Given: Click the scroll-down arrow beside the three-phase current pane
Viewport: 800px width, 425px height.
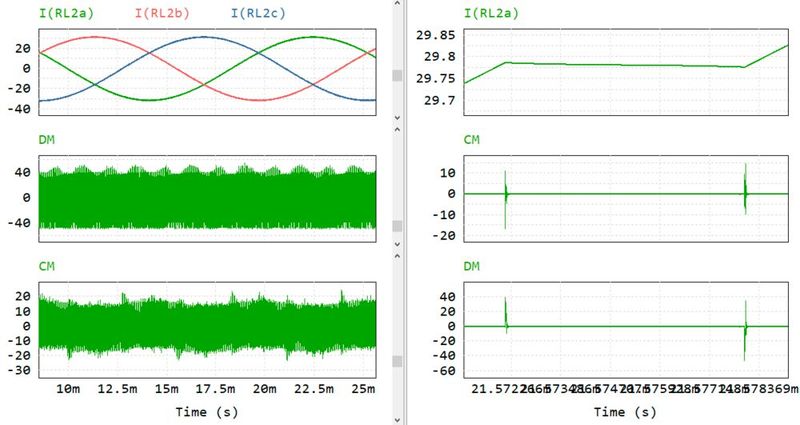Looking at the screenshot, I should (397, 118).
